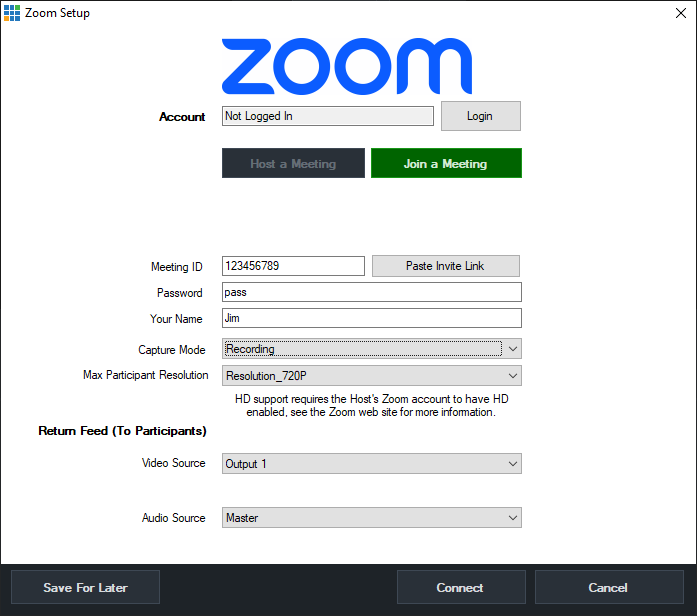Select the Join a Meeting option
The image size is (697, 616).
tap(446, 163)
